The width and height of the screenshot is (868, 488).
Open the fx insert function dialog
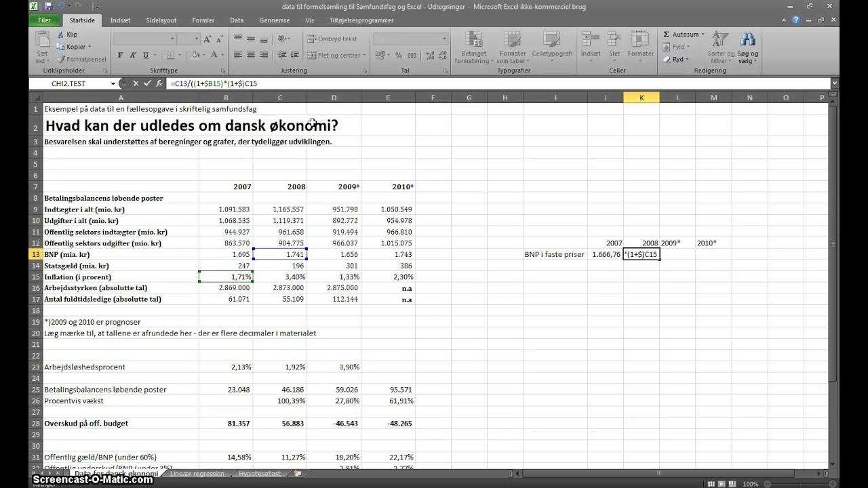pyautogui.click(x=159, y=83)
